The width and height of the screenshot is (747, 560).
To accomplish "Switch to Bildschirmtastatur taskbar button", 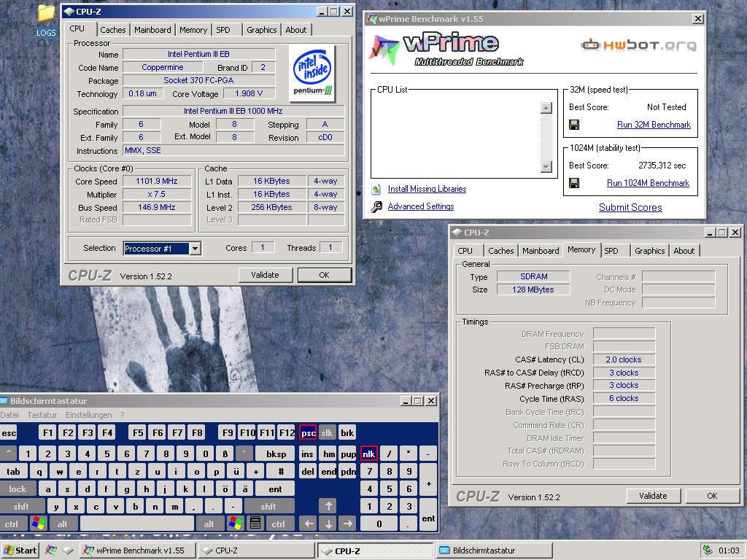I will pyautogui.click(x=495, y=551).
